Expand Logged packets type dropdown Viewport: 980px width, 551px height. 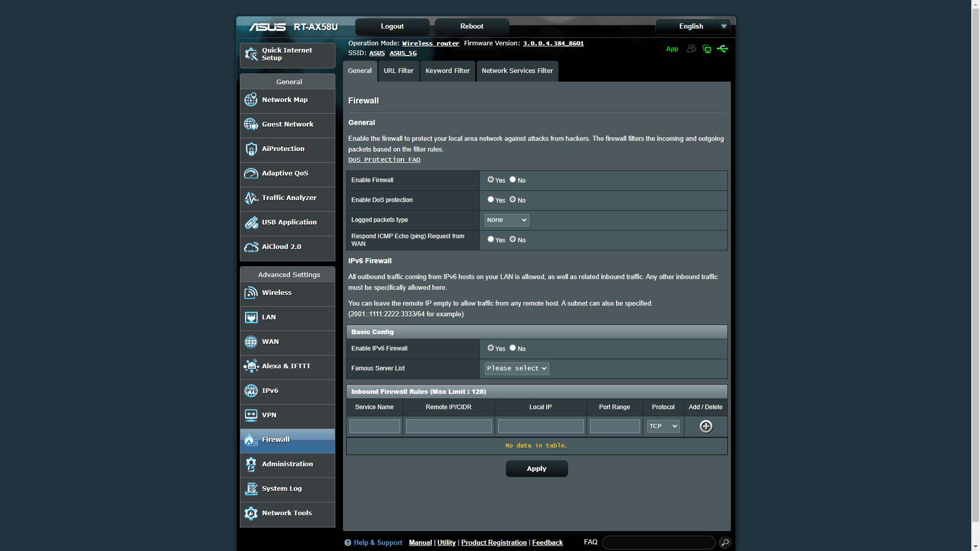click(x=506, y=220)
